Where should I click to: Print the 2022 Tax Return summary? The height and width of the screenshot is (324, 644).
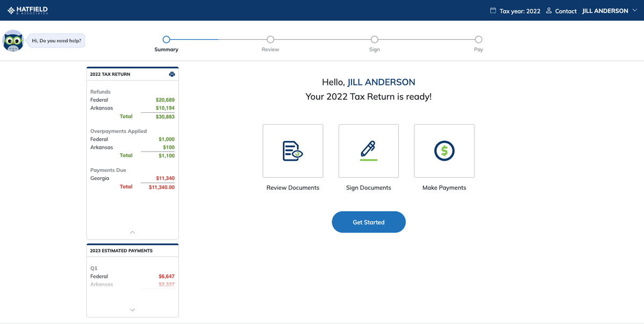click(x=172, y=74)
